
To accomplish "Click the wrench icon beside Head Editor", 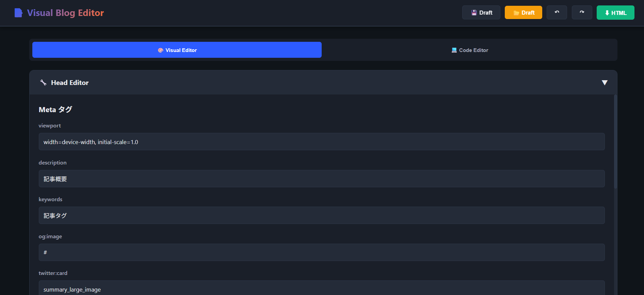I will click(43, 83).
